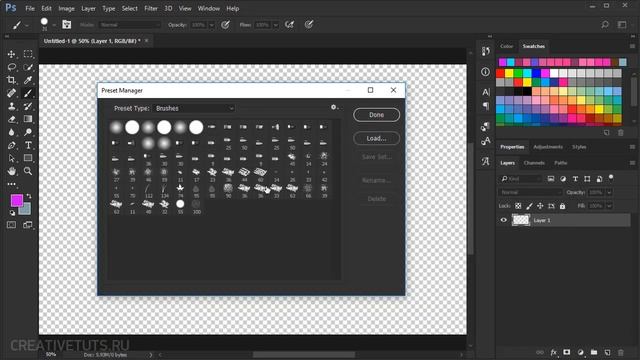
Task: Change the screen mode
Action: click(28, 225)
